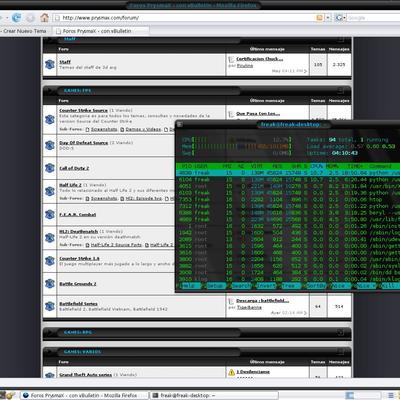Open the GAMES: FPS category title
Viewport: 400px width, 400px height.
(x=77, y=90)
